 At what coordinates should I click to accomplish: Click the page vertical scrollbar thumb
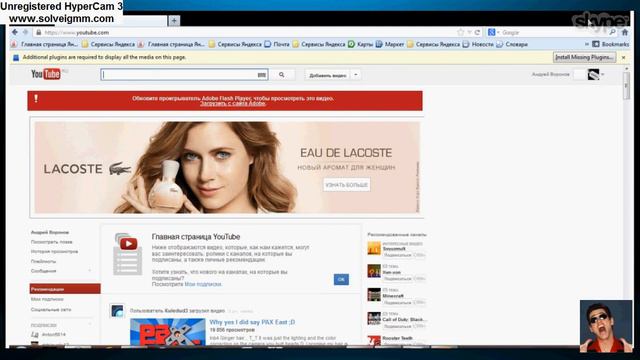627,85
